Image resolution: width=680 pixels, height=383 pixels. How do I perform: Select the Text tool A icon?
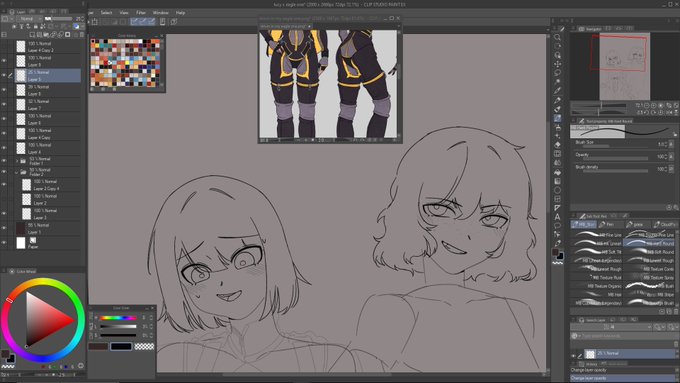tap(557, 217)
